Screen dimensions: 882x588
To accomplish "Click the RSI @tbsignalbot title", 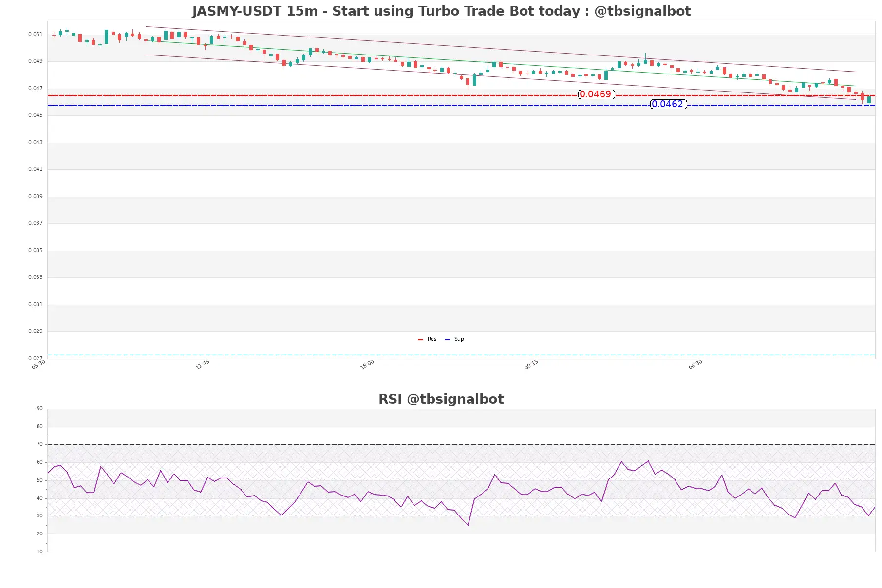I will [441, 399].
